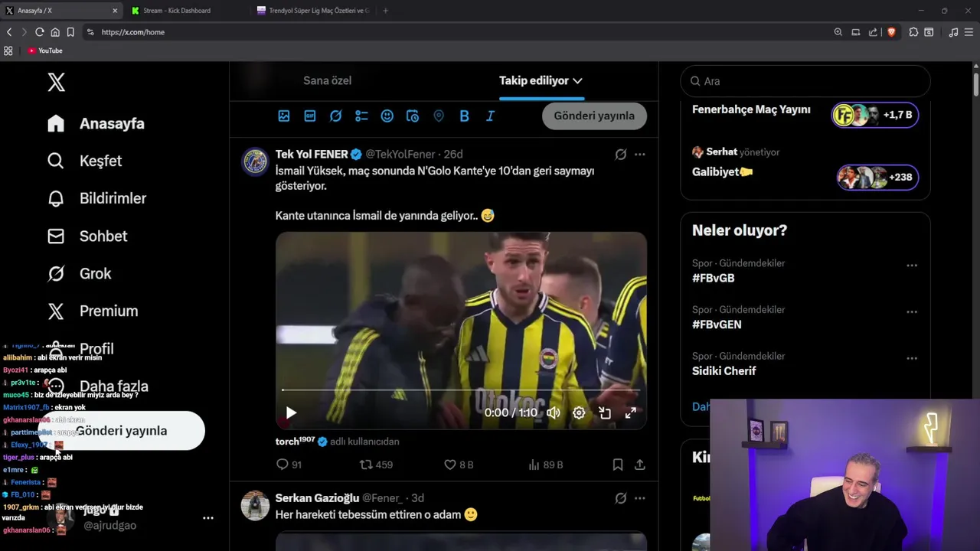The image size is (980, 551).
Task: Open browser extensions puzzle icon
Action: (x=913, y=32)
